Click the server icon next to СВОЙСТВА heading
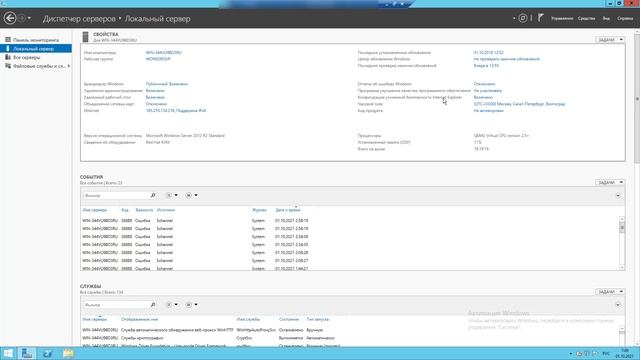The image size is (640, 360). coord(85,37)
